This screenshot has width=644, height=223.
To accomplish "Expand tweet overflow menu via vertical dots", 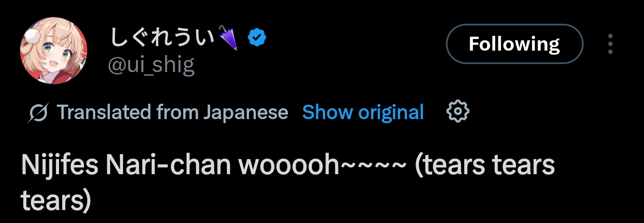I will tap(611, 44).
